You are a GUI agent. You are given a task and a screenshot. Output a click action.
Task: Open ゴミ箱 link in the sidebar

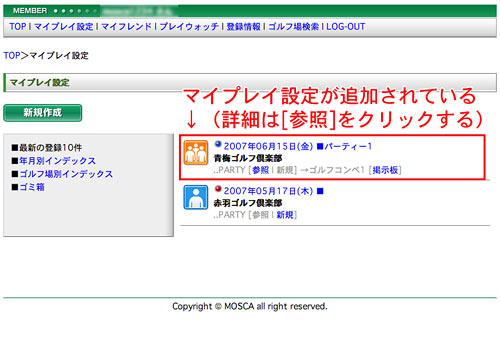tap(32, 187)
